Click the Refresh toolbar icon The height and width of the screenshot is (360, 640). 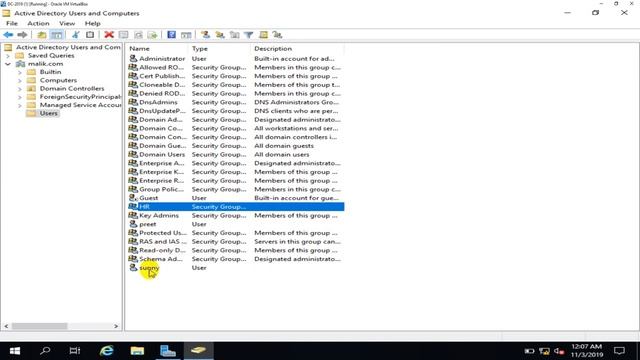[x=138, y=35]
